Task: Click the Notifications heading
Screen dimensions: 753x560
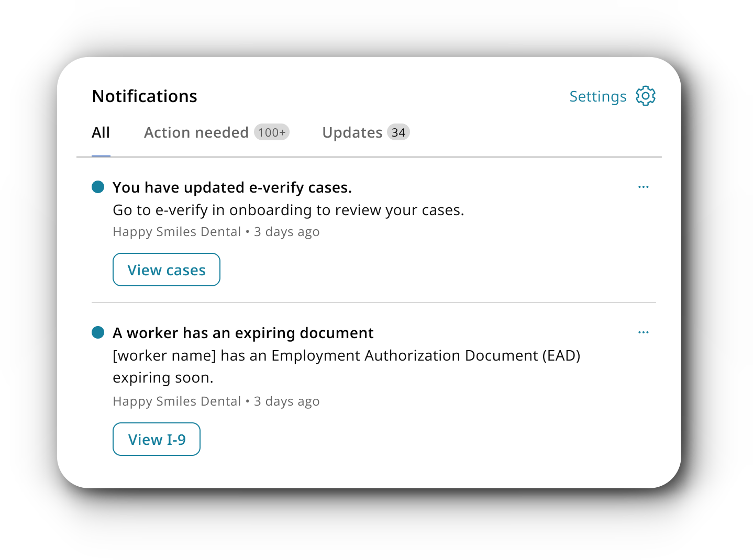Action: (x=145, y=96)
